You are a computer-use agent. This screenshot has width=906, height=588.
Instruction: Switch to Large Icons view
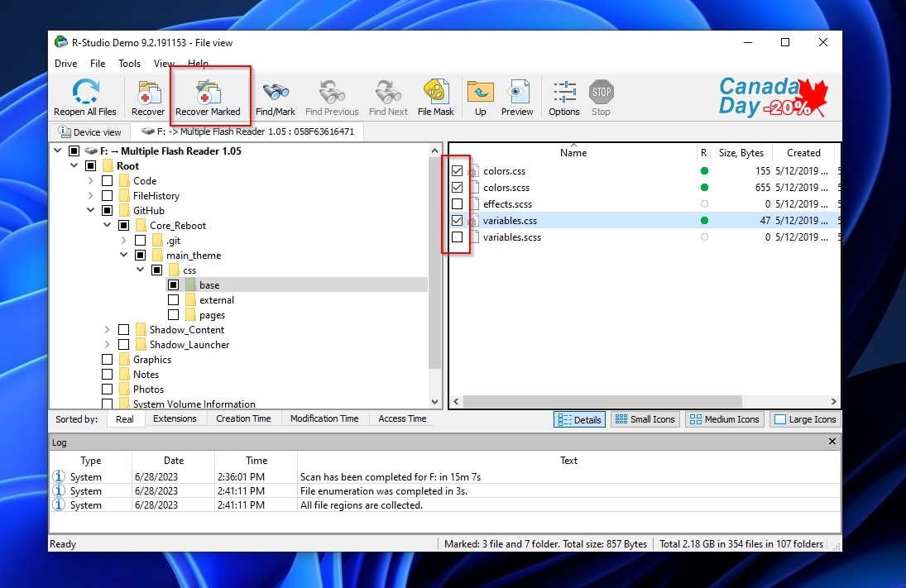click(804, 419)
